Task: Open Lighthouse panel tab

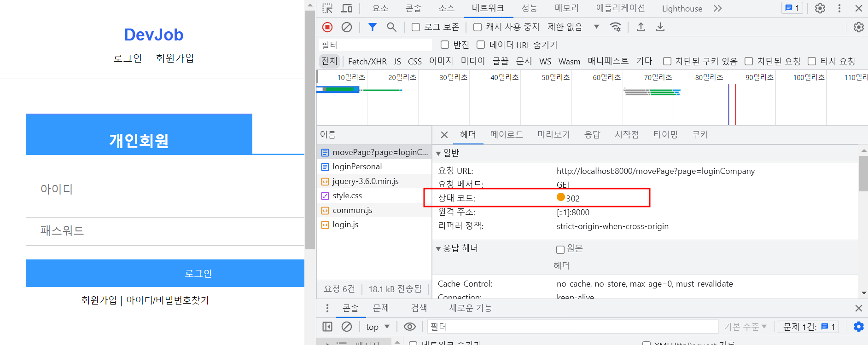Action: click(682, 8)
